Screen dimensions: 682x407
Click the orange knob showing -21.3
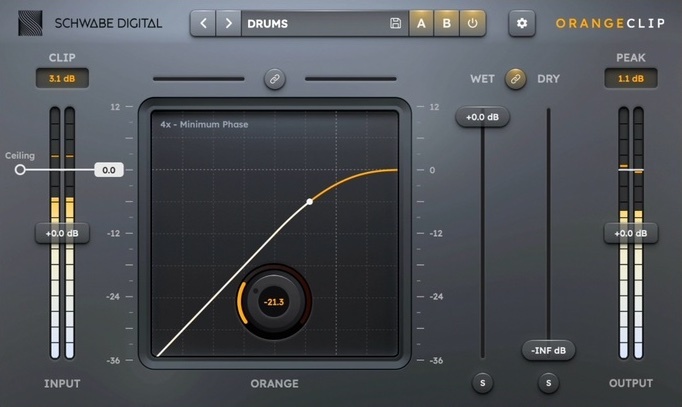[x=274, y=301]
